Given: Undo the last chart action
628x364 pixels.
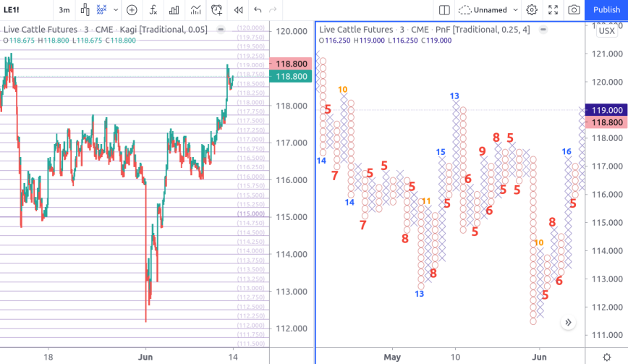Looking at the screenshot, I should tap(258, 10).
